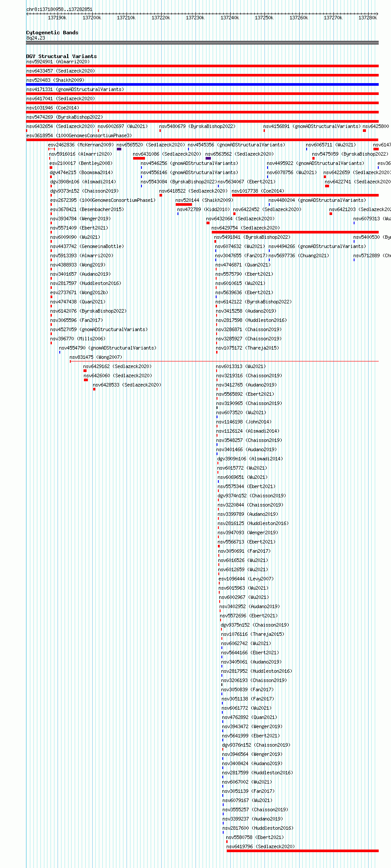Click the red nsv6422741 feature block
This screenshot has width=391, height=868.
[x=327, y=186]
